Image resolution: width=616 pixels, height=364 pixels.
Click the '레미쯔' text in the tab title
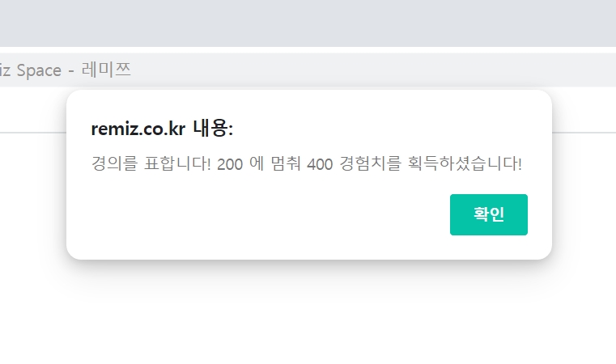coord(106,70)
